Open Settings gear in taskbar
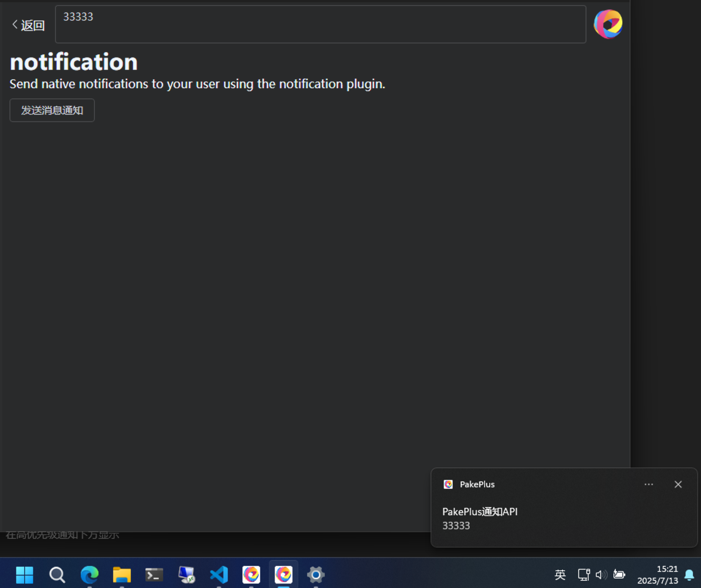 point(316,575)
